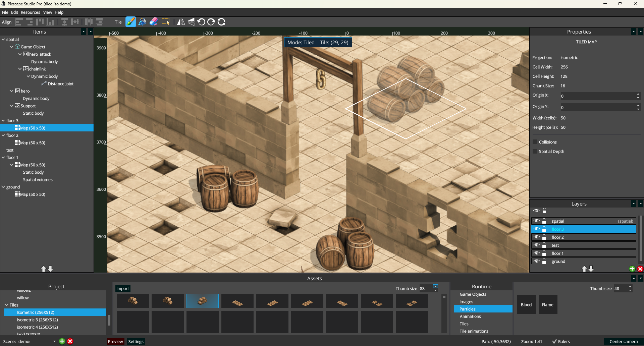
Task: Click the Import button
Action: click(x=122, y=289)
